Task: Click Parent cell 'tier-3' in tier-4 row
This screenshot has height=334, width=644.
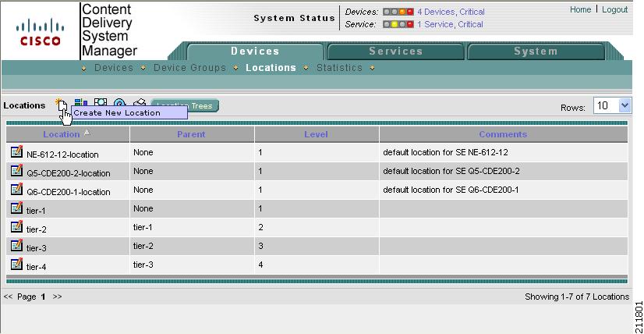Action: coord(143,265)
